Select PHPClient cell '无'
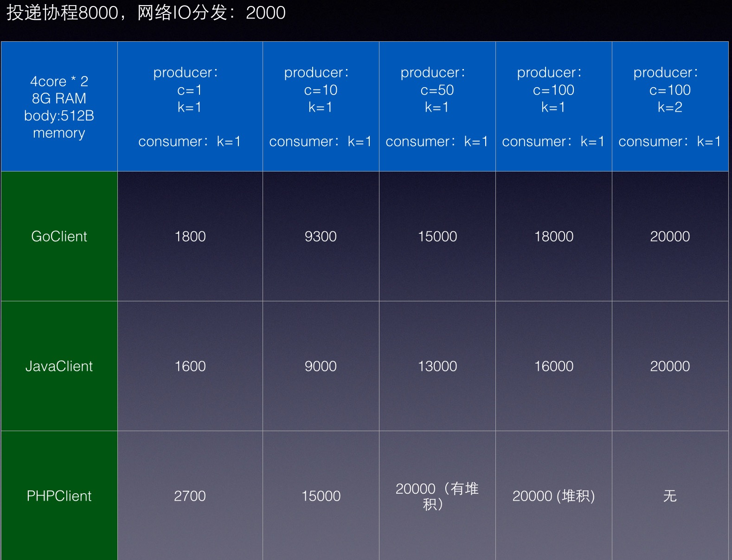 coord(670,496)
